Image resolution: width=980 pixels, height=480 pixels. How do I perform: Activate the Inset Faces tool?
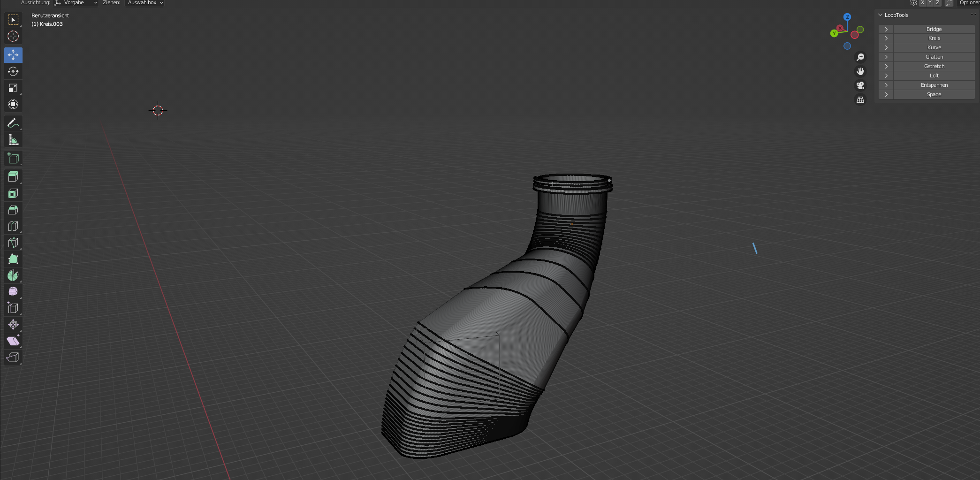[x=13, y=193]
